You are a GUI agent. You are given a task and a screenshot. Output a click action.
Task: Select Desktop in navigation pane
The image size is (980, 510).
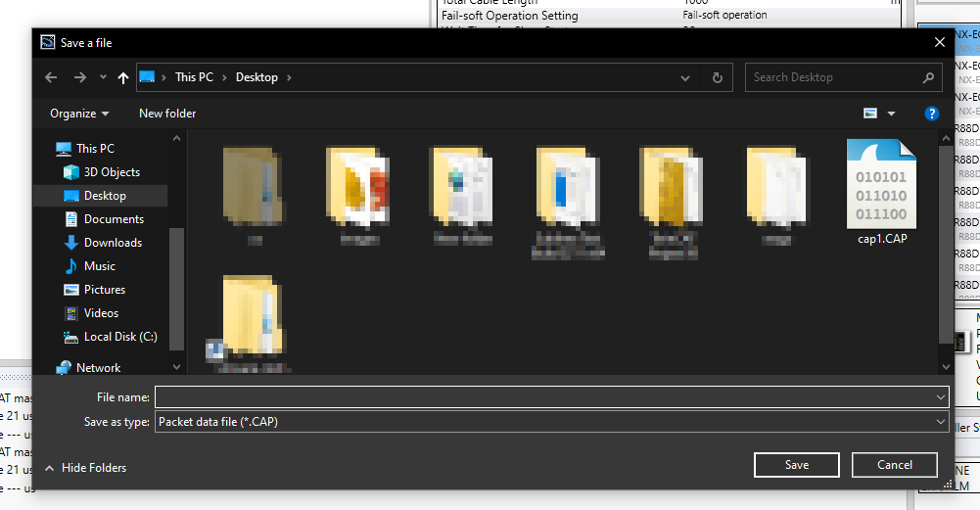pos(105,196)
